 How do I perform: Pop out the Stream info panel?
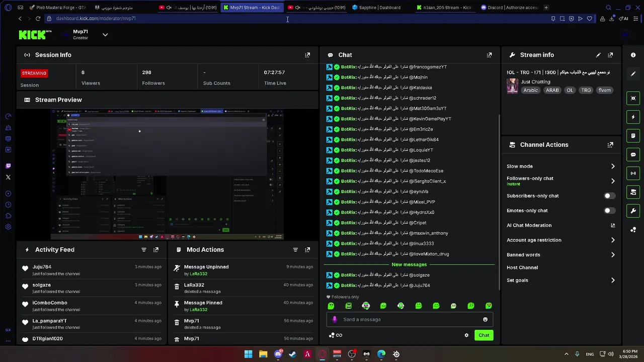click(x=610, y=55)
